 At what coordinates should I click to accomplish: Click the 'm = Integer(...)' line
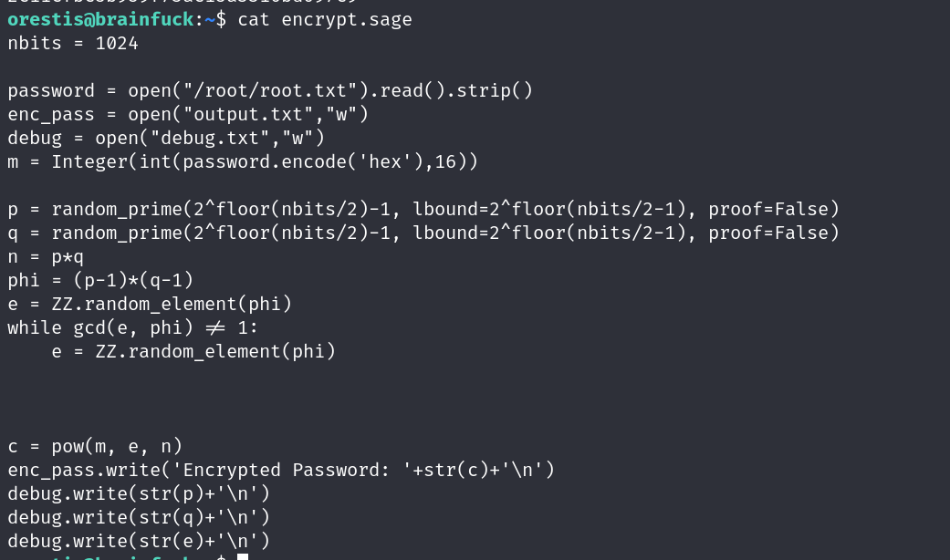(x=243, y=161)
